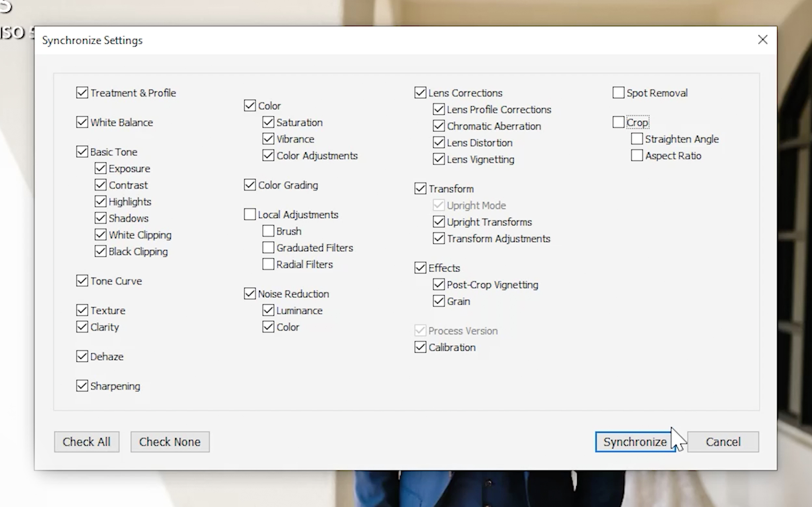This screenshot has height=507, width=812.
Task: Disable the Sharpening checkbox
Action: click(82, 386)
